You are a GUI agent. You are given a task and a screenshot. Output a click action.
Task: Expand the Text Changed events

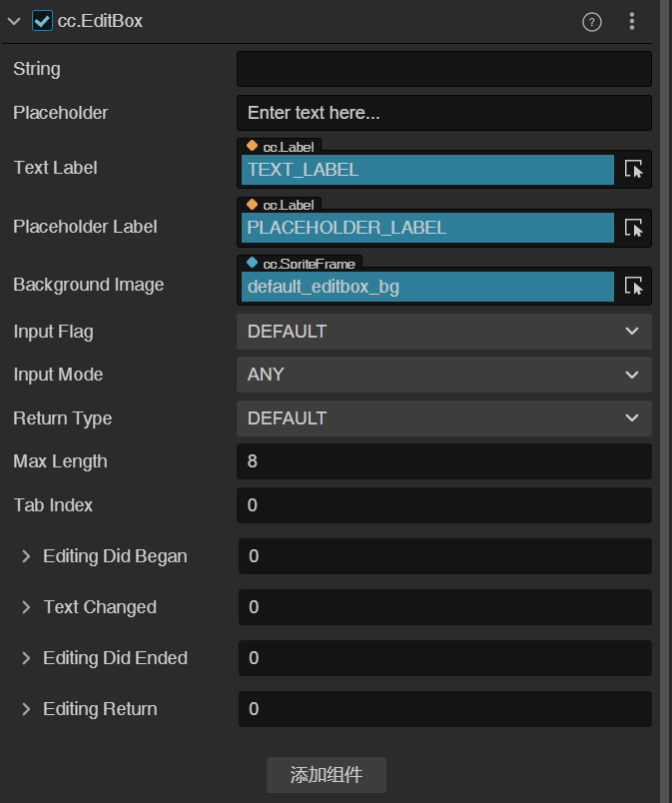click(x=26, y=607)
